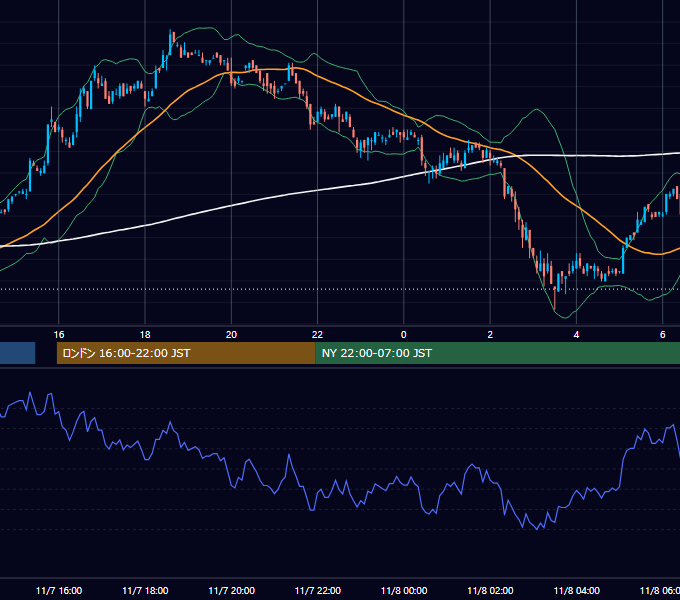The height and width of the screenshot is (600, 680).
Task: Click the 6 hour label on price chart axis
Action: tap(663, 335)
